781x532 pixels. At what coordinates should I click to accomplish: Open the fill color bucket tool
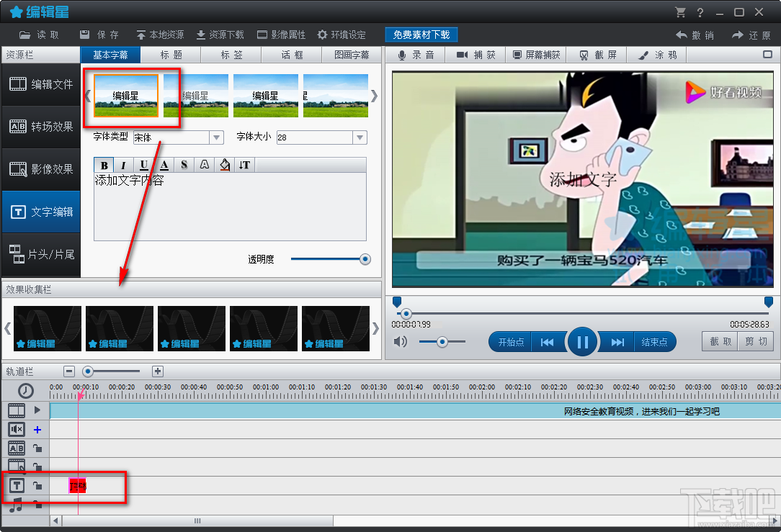coord(225,166)
